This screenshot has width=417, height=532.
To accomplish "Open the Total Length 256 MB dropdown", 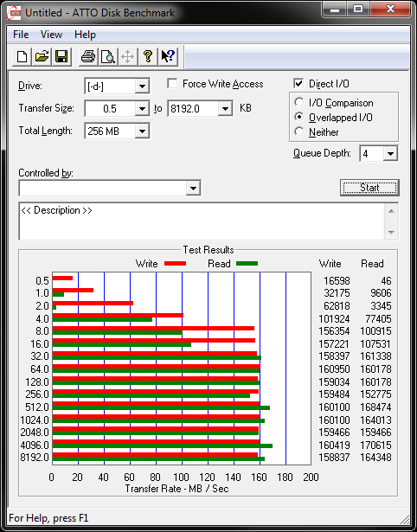I will tap(142, 131).
